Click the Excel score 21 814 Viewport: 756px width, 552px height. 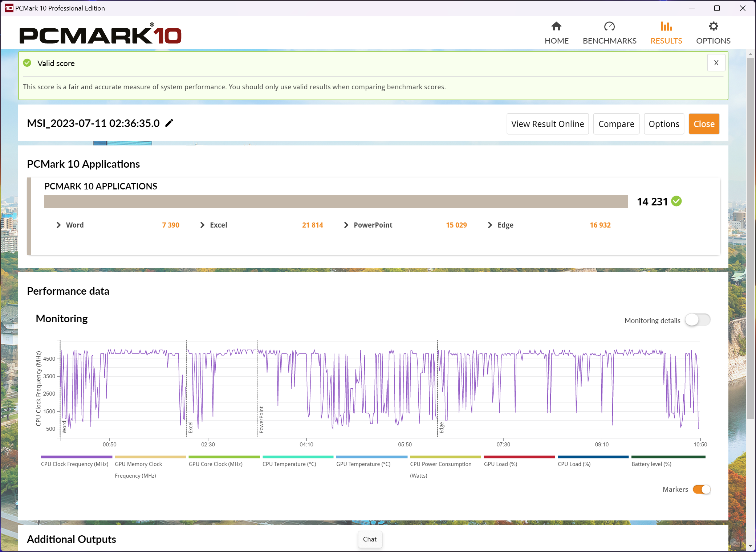pos(312,225)
